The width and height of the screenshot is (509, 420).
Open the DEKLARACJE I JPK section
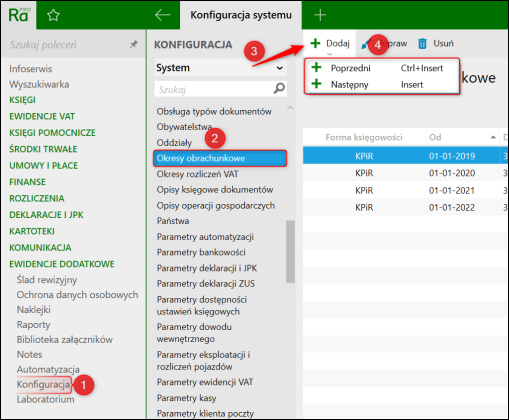(46, 215)
